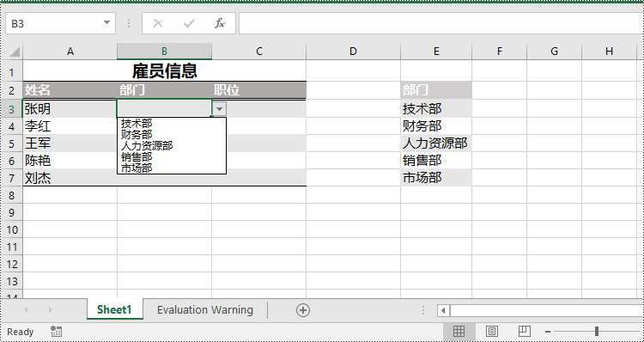The height and width of the screenshot is (342, 644).
Task: Switch to the Sheet1 tab
Action: [114, 309]
